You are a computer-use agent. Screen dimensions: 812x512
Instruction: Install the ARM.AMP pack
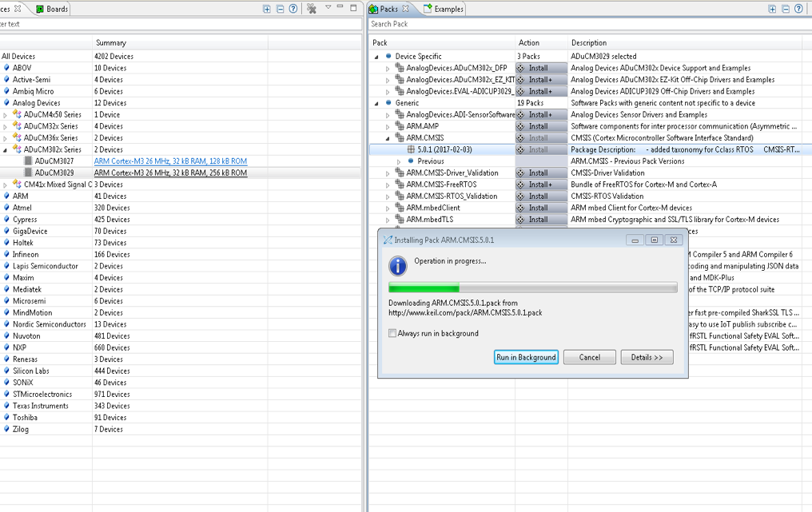coord(541,126)
